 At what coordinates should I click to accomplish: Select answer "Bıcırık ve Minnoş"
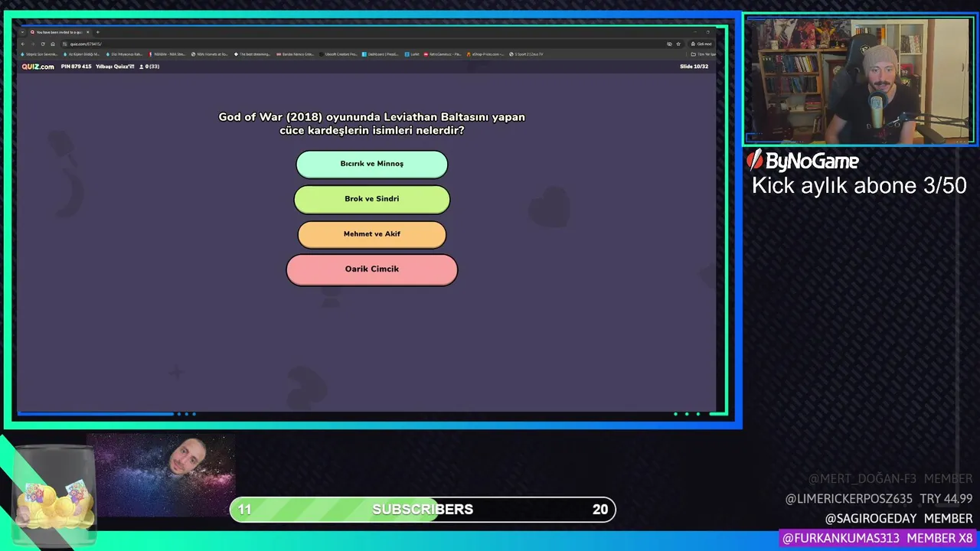pyautogui.click(x=372, y=164)
